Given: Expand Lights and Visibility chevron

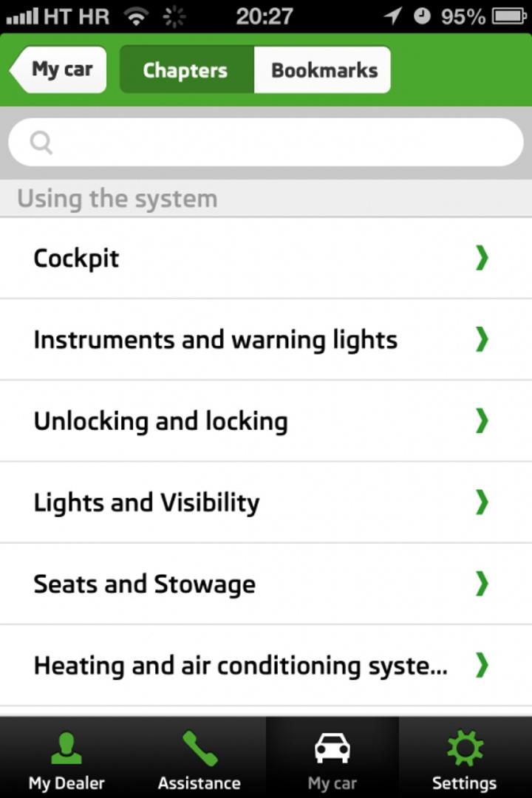Looking at the screenshot, I should coord(482,502).
